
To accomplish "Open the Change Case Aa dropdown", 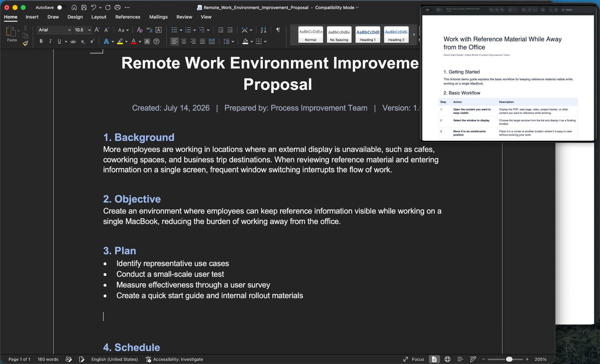I will 123,30.
